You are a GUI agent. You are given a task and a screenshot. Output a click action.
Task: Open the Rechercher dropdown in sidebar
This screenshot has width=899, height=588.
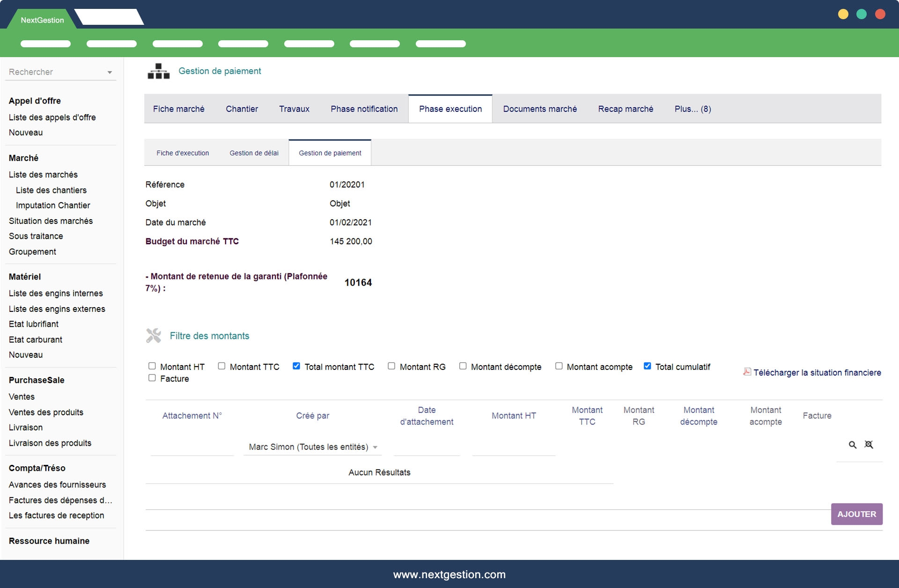coord(61,72)
